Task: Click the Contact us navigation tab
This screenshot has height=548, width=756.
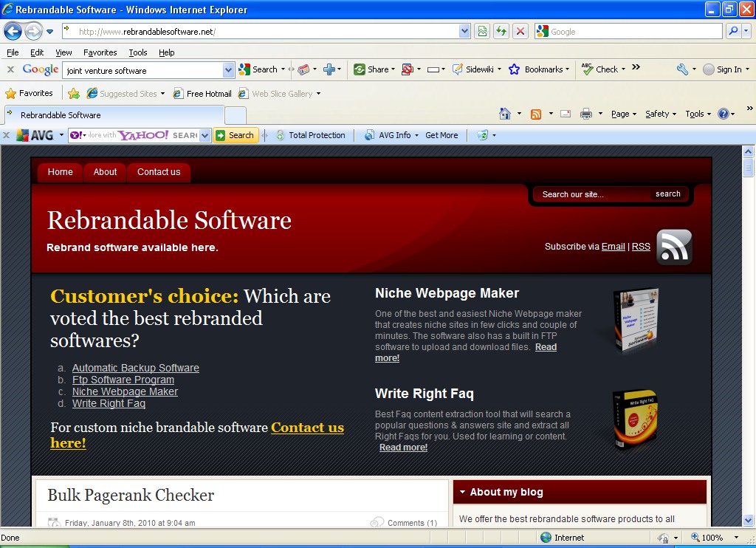Action: [159, 172]
